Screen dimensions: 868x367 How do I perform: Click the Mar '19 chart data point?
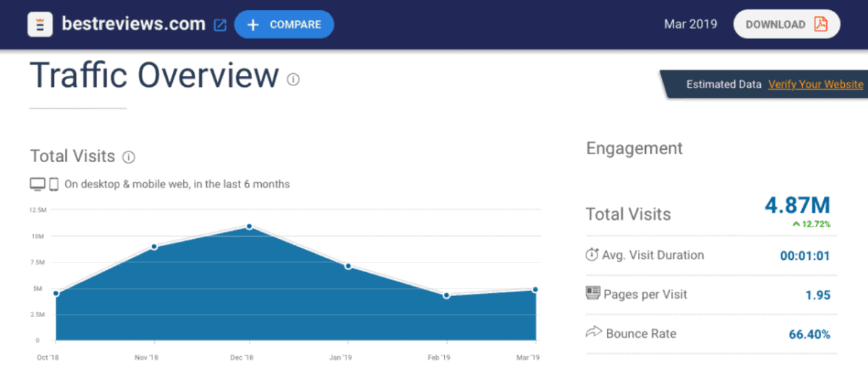535,290
